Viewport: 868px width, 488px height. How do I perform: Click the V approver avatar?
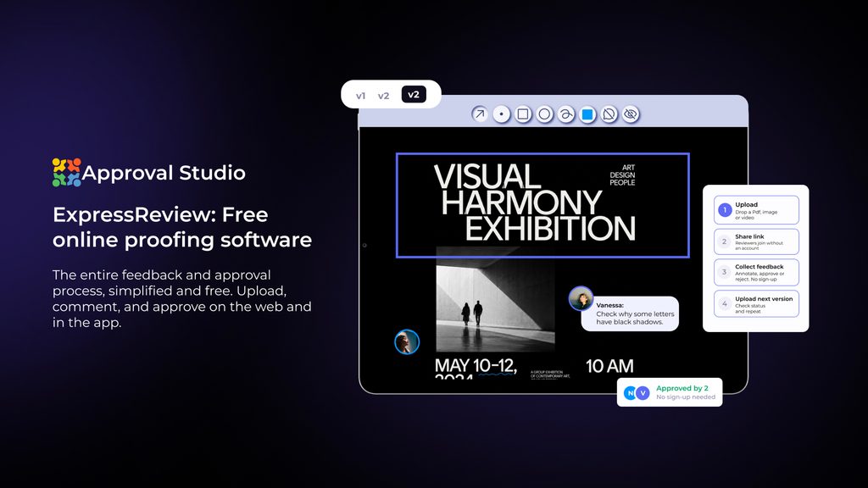pos(643,393)
